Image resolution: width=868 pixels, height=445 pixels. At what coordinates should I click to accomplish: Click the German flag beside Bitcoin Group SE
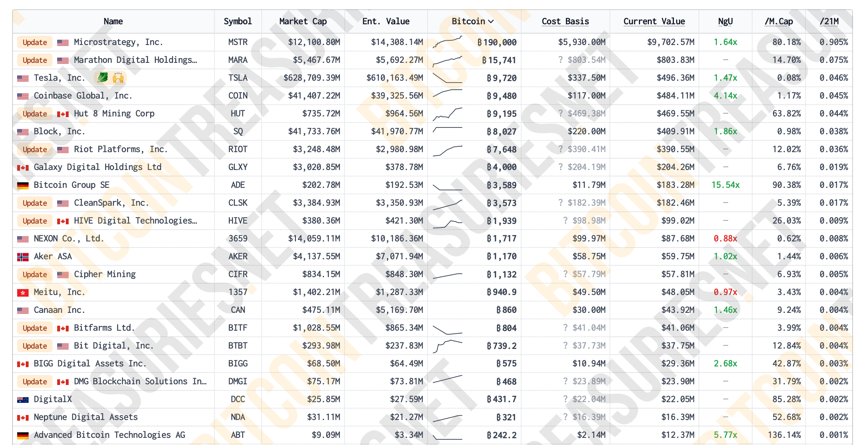(x=23, y=185)
